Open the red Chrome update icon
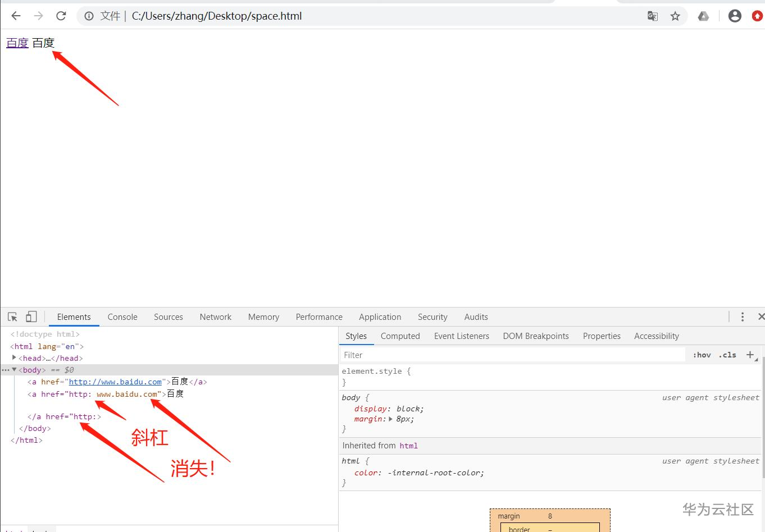 (x=758, y=16)
